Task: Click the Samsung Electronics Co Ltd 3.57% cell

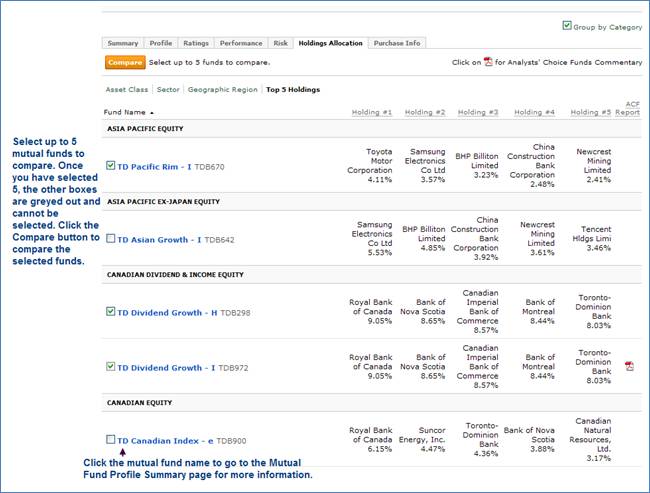Action: click(425, 165)
